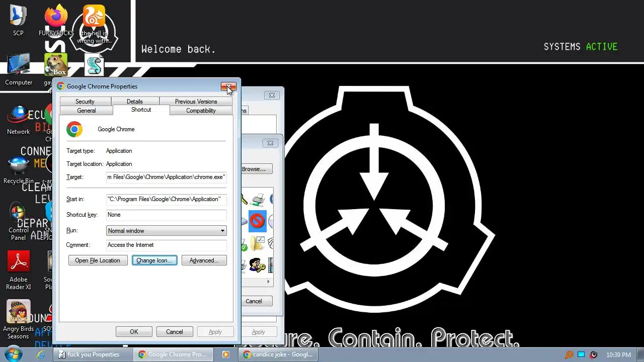Select the script scroll file desktop icon
644x362 pixels.
(x=94, y=66)
